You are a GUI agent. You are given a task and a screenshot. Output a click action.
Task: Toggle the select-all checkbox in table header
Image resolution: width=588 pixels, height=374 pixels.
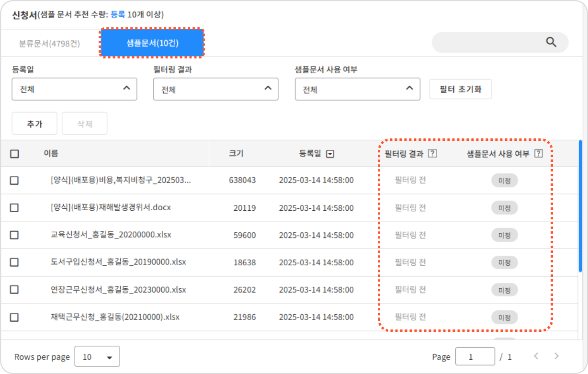14,154
